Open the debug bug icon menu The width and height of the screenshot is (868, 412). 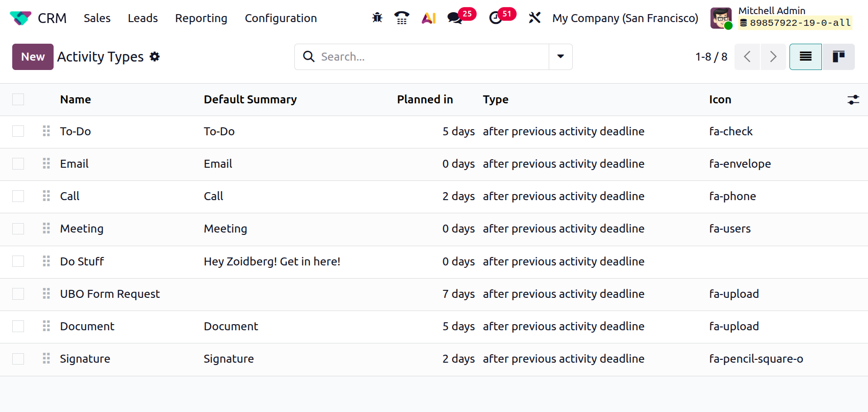click(377, 18)
